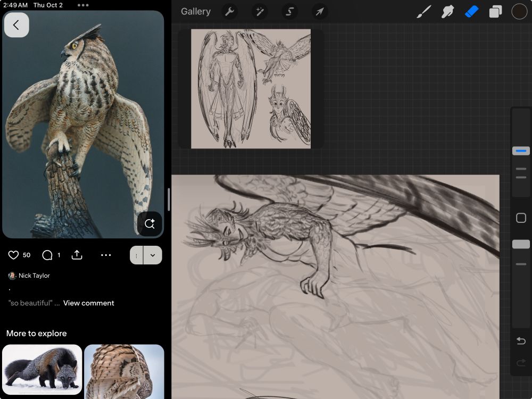Open Nick Taylor's profile

[34, 276]
